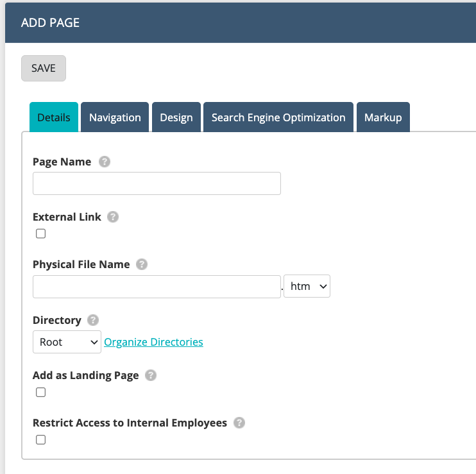The height and width of the screenshot is (474, 476).
Task: Select the Details tab
Action: pyautogui.click(x=54, y=117)
